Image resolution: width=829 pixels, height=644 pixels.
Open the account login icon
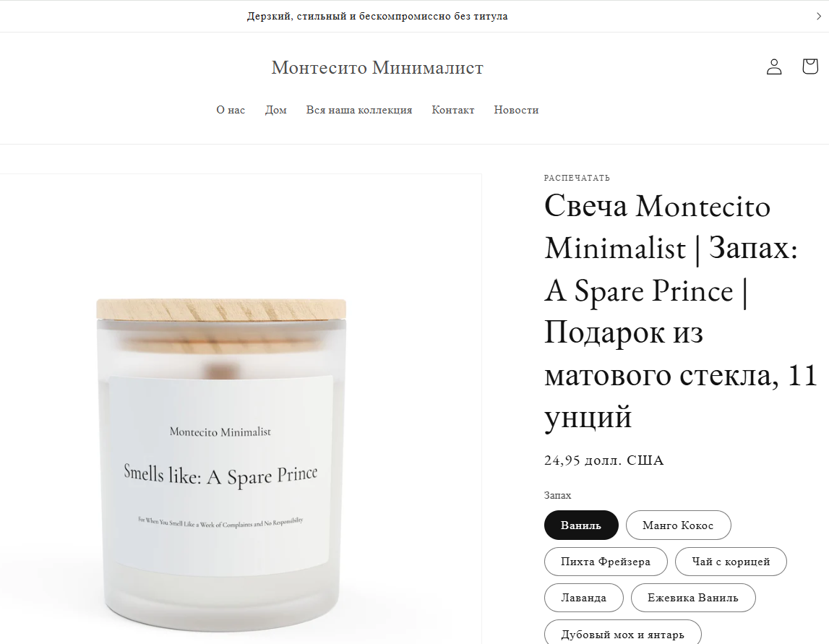click(x=774, y=66)
